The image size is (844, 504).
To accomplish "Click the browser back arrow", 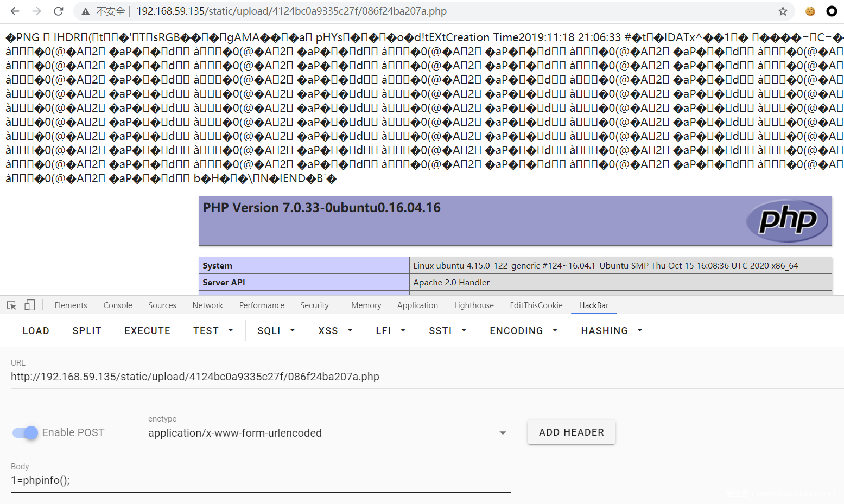I will click(x=15, y=11).
